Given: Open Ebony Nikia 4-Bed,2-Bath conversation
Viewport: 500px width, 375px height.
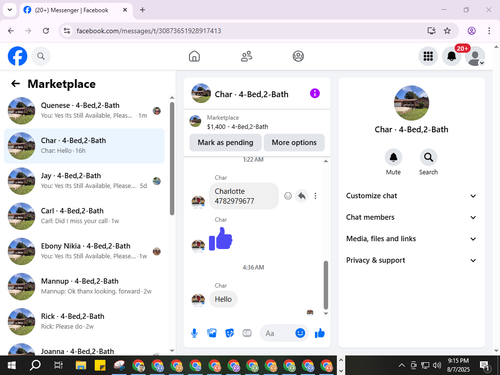Looking at the screenshot, I should pyautogui.click(x=84, y=251).
